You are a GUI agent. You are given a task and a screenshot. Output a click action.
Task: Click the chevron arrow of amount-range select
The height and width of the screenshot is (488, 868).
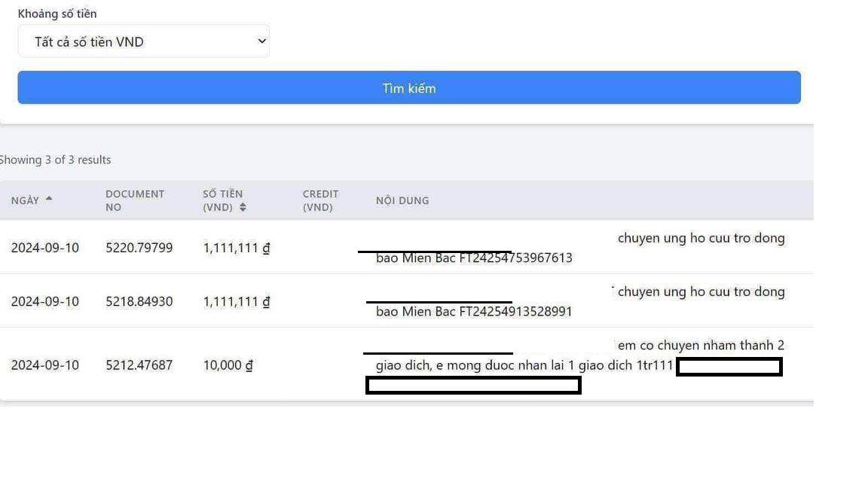[261, 41]
